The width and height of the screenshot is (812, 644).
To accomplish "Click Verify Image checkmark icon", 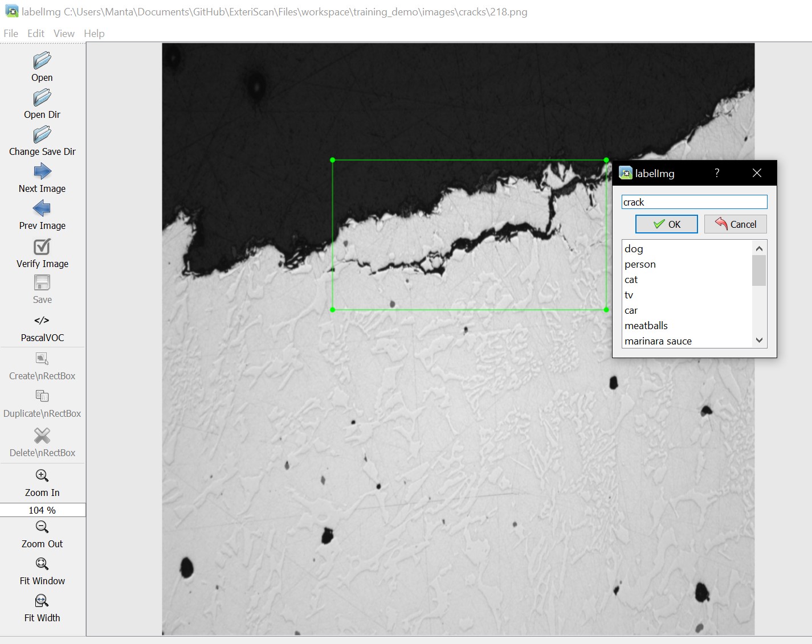I will tap(42, 247).
